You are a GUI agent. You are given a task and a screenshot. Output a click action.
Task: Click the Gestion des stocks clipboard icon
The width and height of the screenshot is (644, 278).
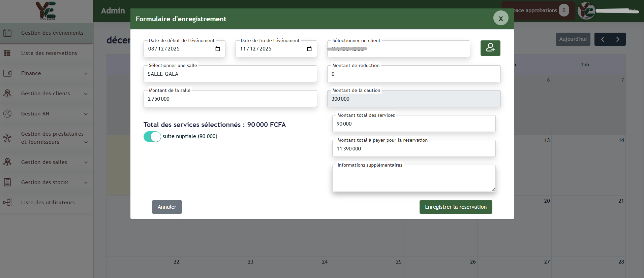pos(7,182)
